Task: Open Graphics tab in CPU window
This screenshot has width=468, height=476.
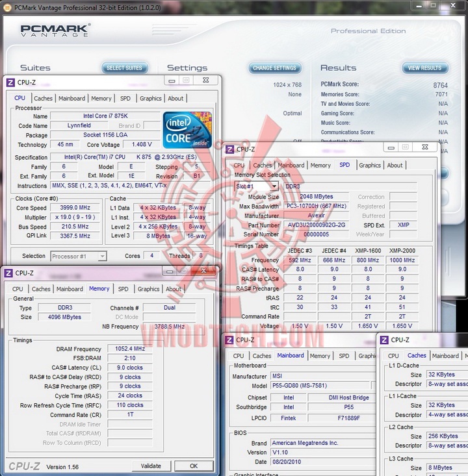Action: tap(150, 98)
